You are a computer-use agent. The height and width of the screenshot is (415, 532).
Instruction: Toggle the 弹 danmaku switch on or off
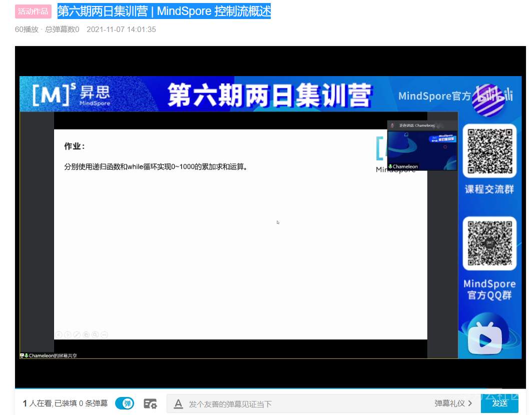point(125,403)
